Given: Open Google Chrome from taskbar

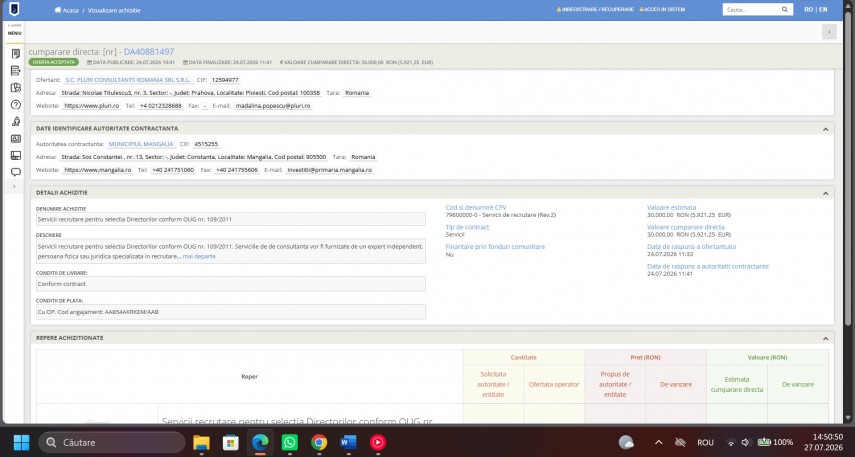Looking at the screenshot, I should click(x=319, y=442).
